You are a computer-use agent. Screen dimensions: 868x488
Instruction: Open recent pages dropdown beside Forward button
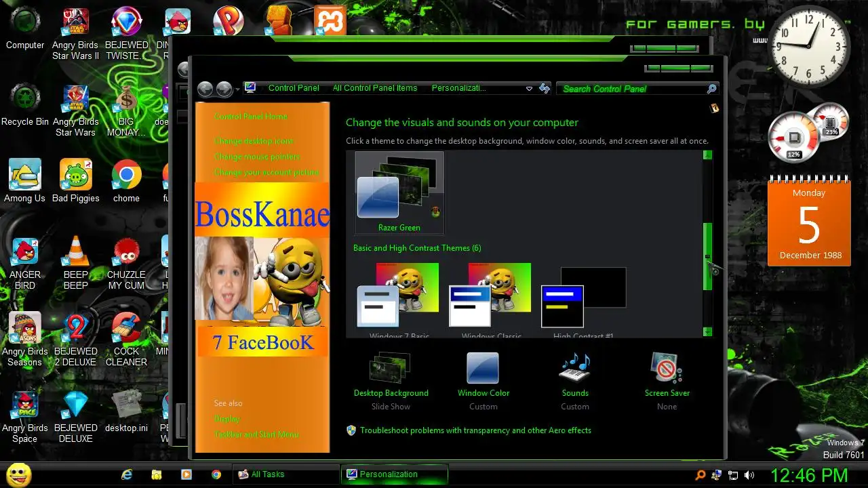coord(237,89)
